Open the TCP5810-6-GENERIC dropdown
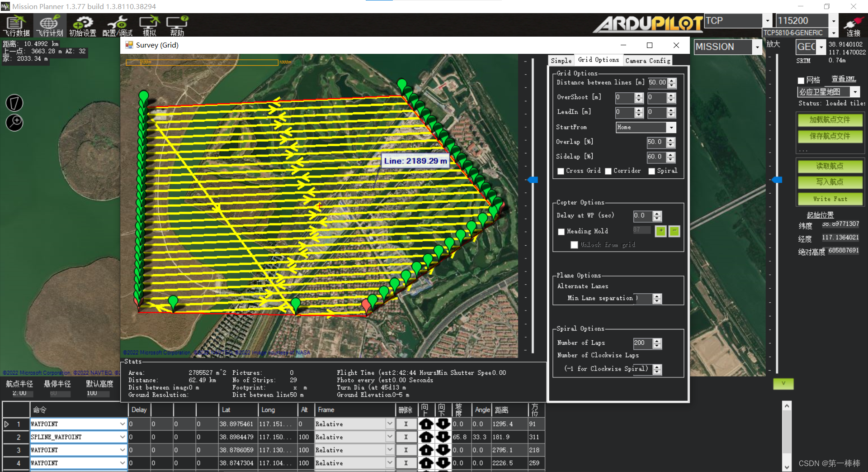The image size is (868, 472). click(834, 33)
